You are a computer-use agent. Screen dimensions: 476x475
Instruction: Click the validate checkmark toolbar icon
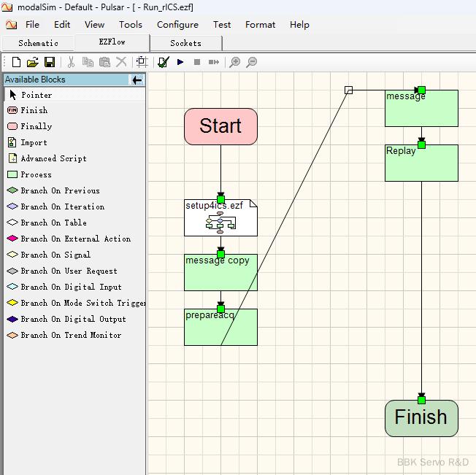pyautogui.click(x=163, y=62)
